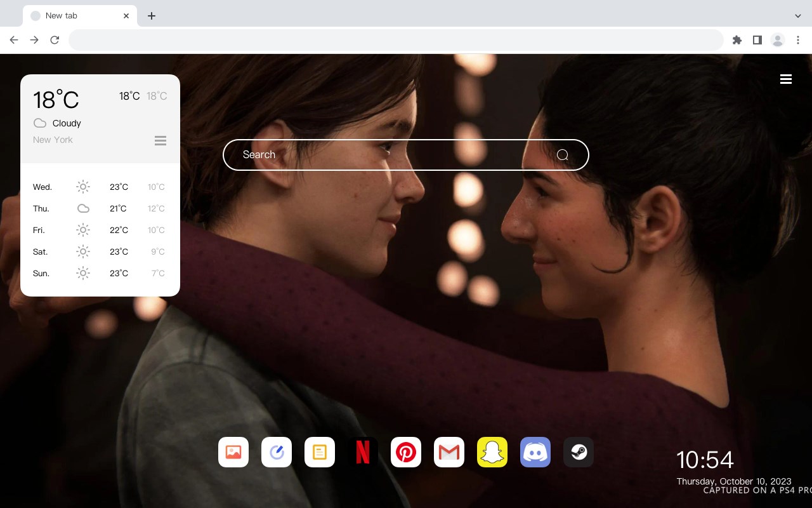Select the Fri. forecast row label
This screenshot has width=812, height=508.
tap(39, 230)
